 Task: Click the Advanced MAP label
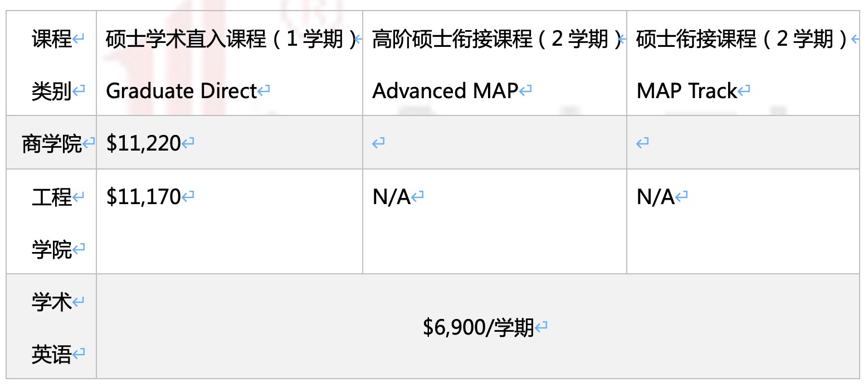(x=445, y=91)
